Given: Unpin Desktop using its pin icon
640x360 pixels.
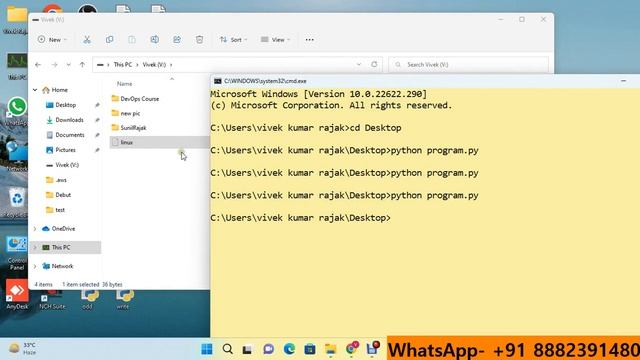Looking at the screenshot, I should (97, 105).
